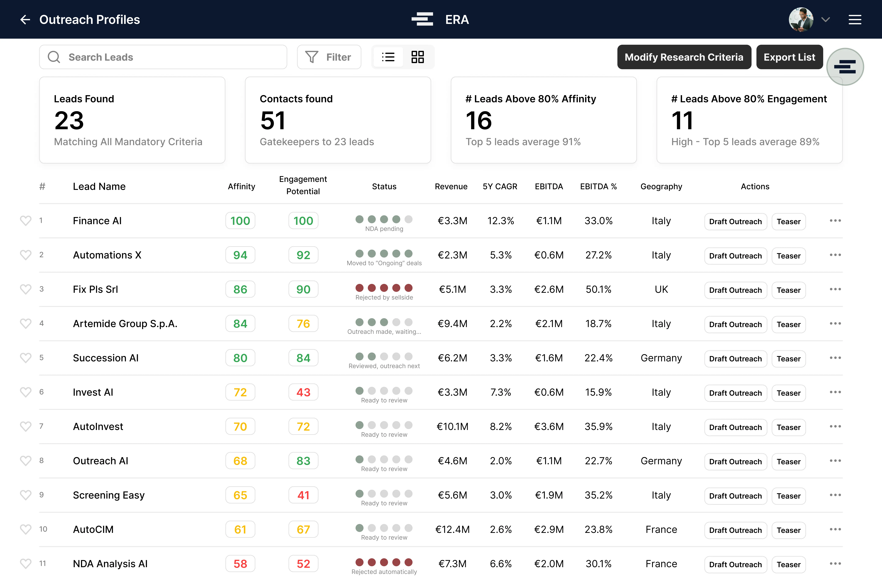Sort leads by the Affinity column
The height and width of the screenshot is (588, 882).
[x=241, y=186]
